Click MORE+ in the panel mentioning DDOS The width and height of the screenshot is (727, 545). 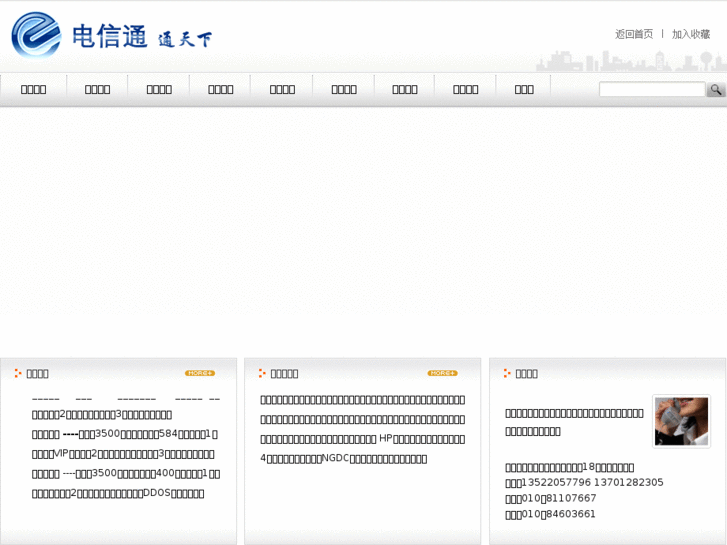(200, 373)
